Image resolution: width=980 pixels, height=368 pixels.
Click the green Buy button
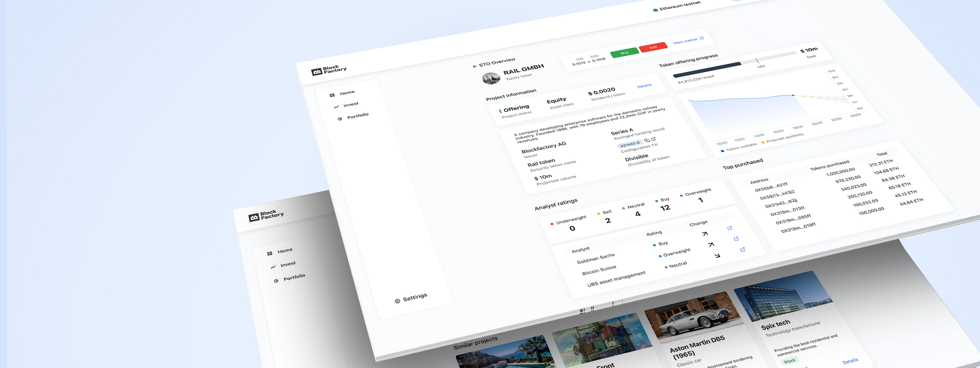(624, 53)
